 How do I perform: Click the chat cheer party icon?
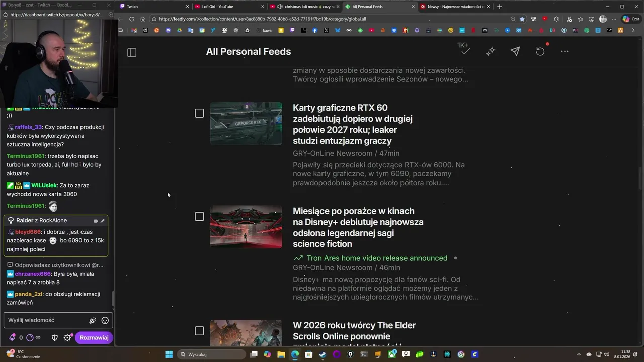click(x=93, y=320)
